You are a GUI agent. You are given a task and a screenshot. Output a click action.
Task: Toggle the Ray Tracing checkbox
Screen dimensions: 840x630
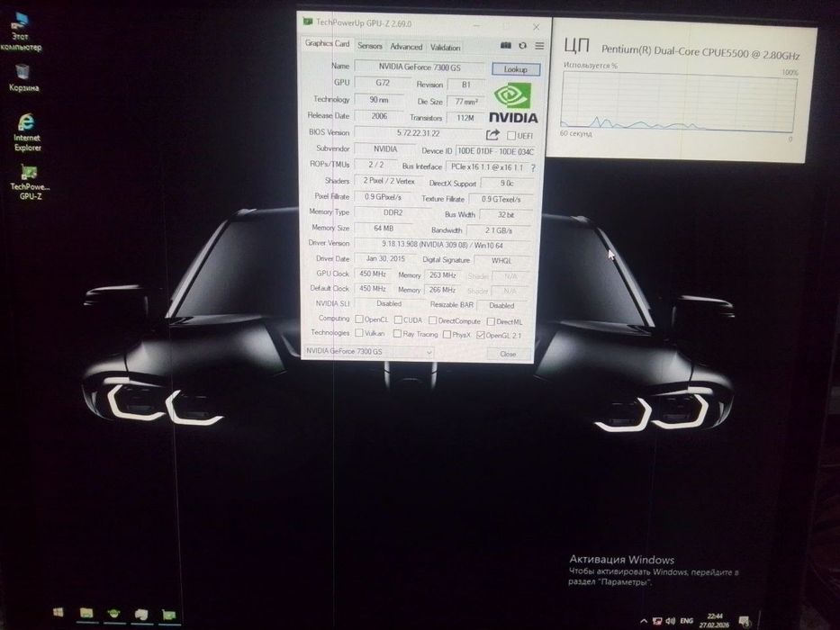397,333
